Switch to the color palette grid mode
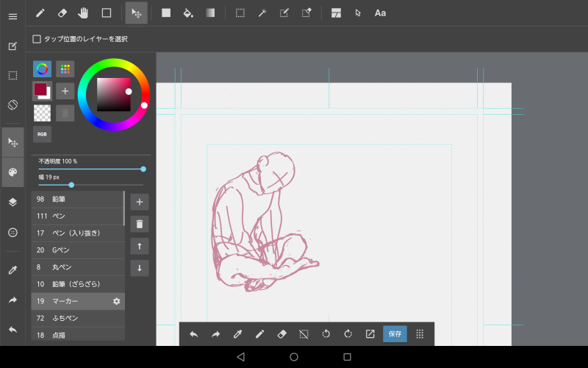This screenshot has height=368, width=588. pos(65,69)
